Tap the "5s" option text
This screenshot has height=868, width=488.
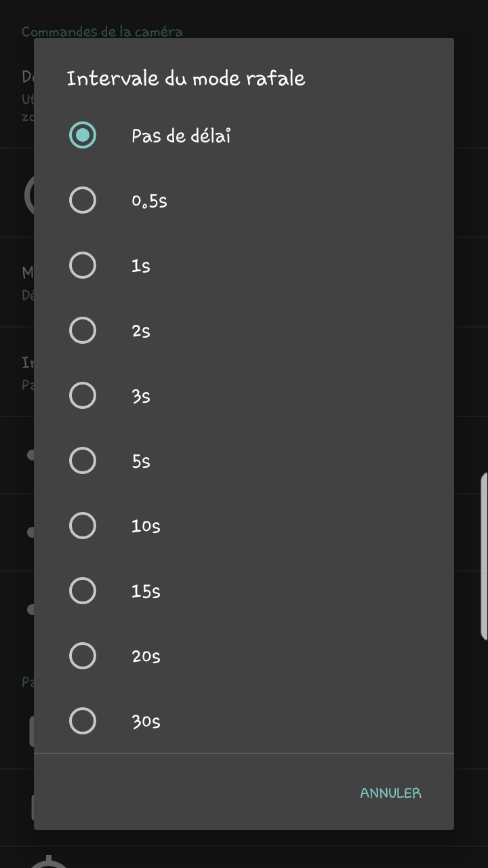[140, 461]
